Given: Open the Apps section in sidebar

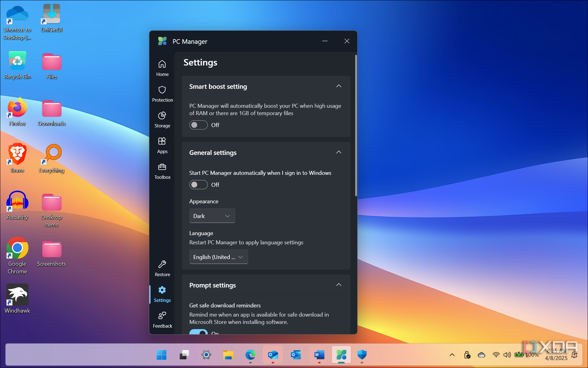Looking at the screenshot, I should (162, 145).
